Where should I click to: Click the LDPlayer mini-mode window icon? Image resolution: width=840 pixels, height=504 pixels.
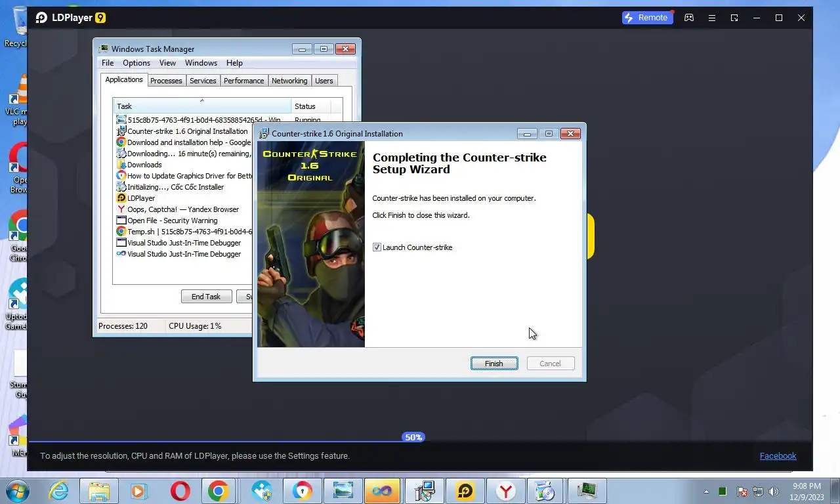[734, 18]
